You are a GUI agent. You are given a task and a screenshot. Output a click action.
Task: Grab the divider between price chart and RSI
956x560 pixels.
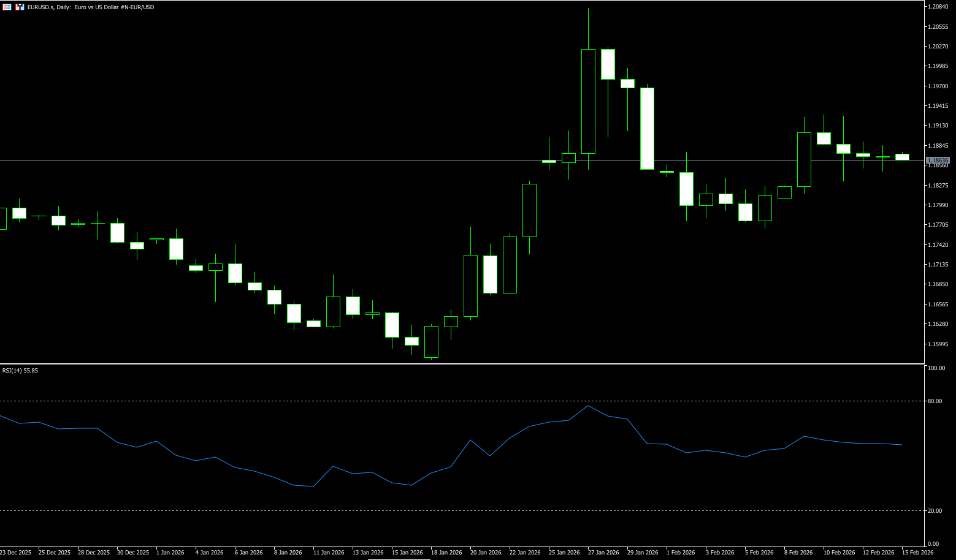460,365
